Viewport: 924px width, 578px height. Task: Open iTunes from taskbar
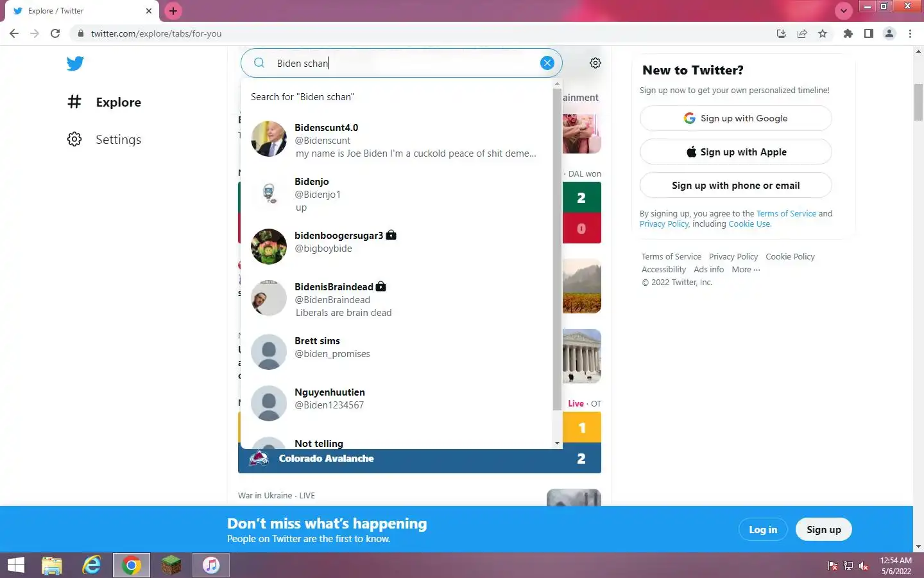tap(211, 565)
